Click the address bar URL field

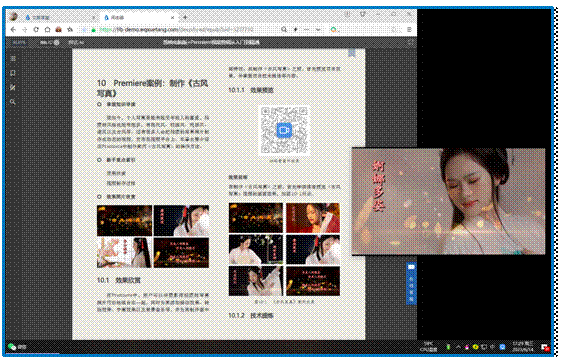(176, 30)
